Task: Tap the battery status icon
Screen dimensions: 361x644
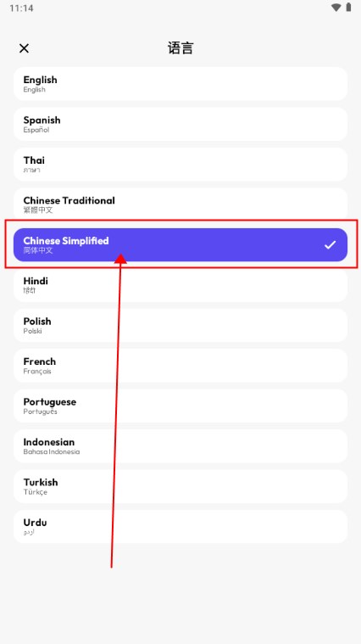Action: 348,8
